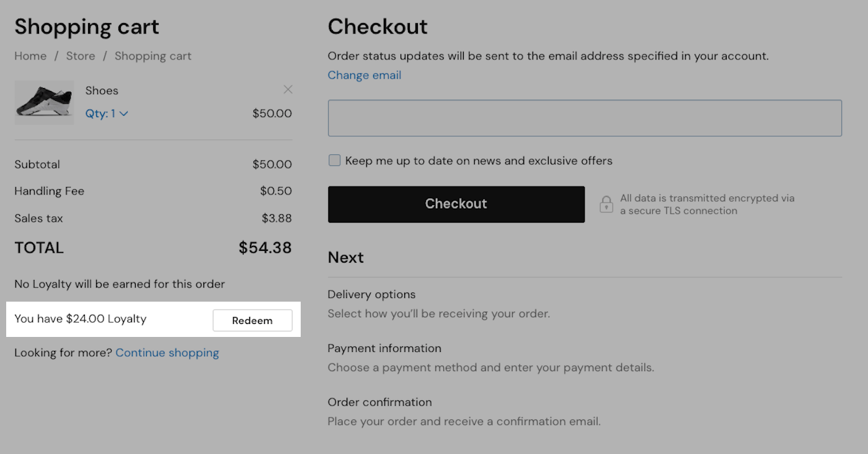Screen dimensions: 868x454
Task: Click the TOTAL amount $54.38
Action: (265, 247)
